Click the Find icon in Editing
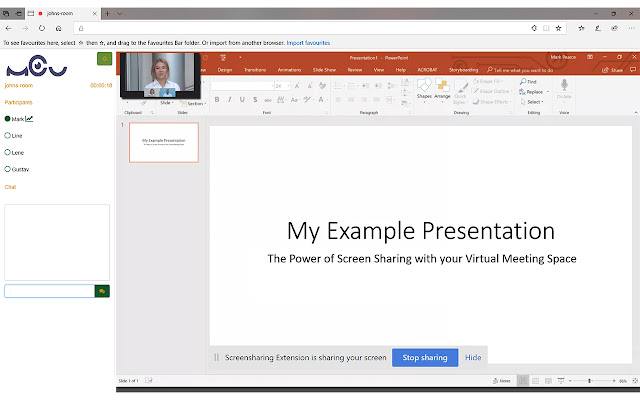Image resolution: width=640 pixels, height=400 pixels. (531, 82)
